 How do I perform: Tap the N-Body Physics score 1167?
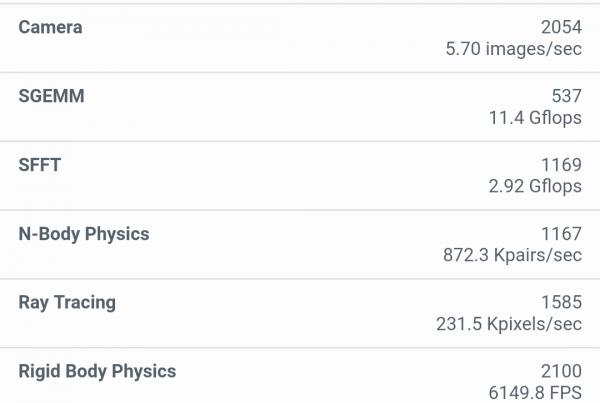click(561, 233)
